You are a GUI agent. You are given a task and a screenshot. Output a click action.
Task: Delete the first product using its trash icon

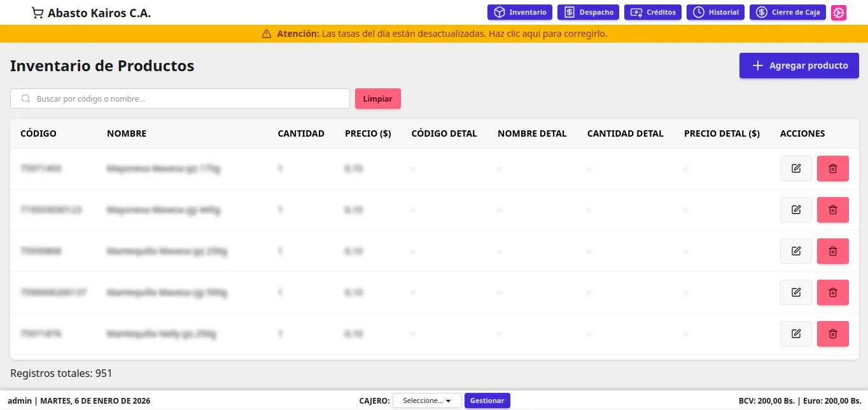(x=832, y=168)
